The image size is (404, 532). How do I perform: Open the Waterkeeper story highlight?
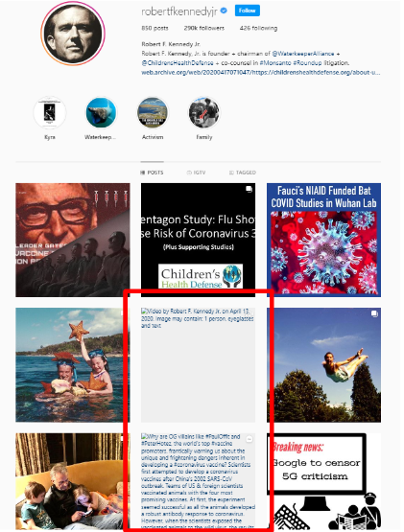[101, 113]
